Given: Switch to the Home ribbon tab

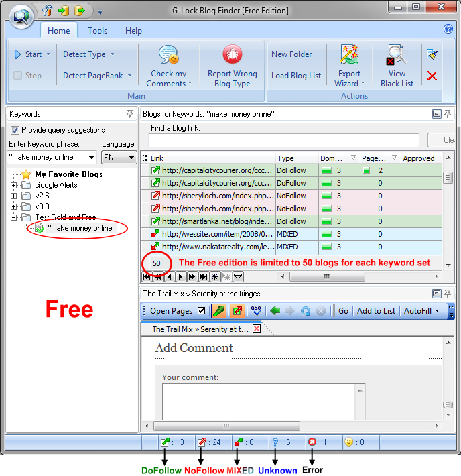Looking at the screenshot, I should [x=58, y=31].
